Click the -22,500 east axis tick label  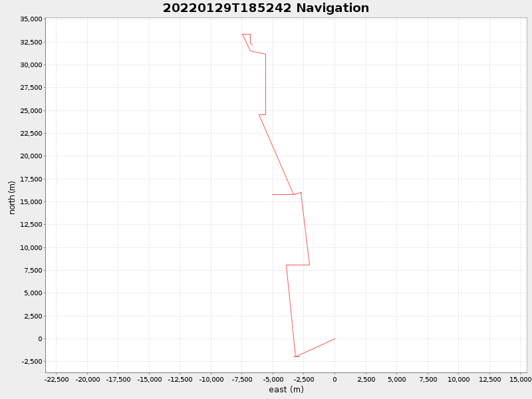57,379
